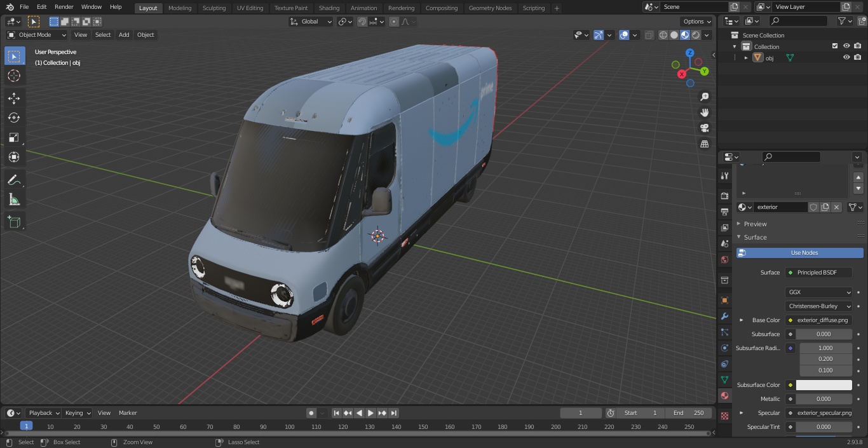The image size is (868, 448).
Task: Click exterior_diffuse.png Base Color link
Action: pyautogui.click(x=819, y=320)
